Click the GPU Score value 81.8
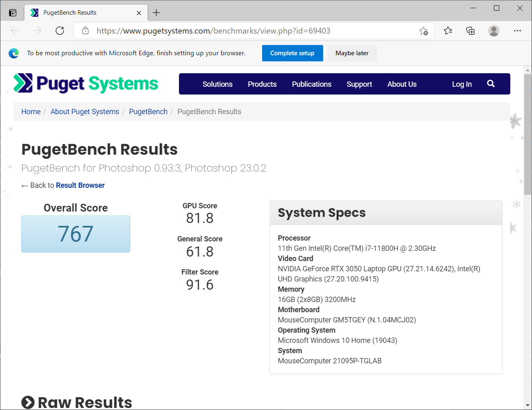This screenshot has width=532, height=410. tap(200, 219)
